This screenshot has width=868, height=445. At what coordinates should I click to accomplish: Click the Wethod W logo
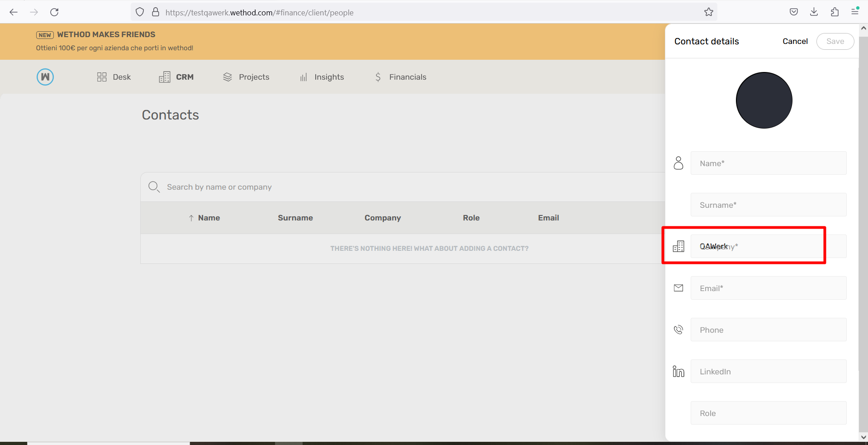coord(45,77)
